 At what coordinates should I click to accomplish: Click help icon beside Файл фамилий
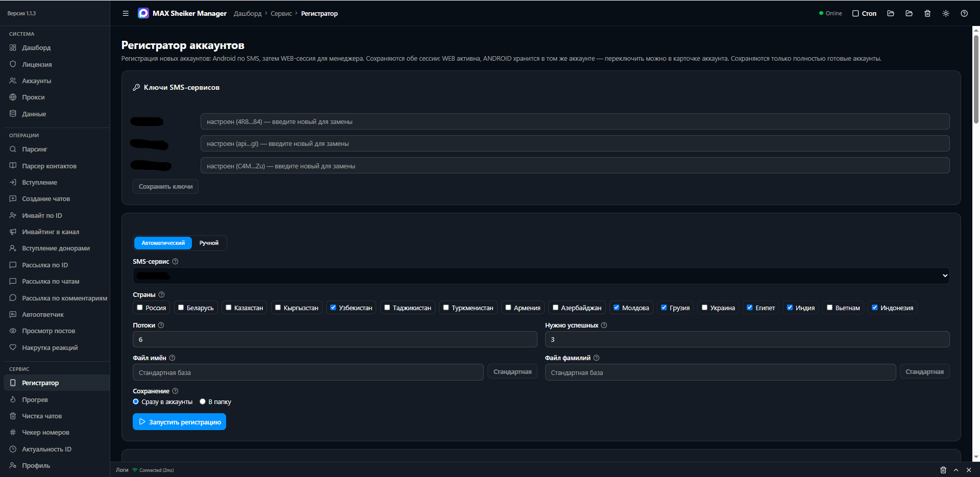click(x=596, y=358)
